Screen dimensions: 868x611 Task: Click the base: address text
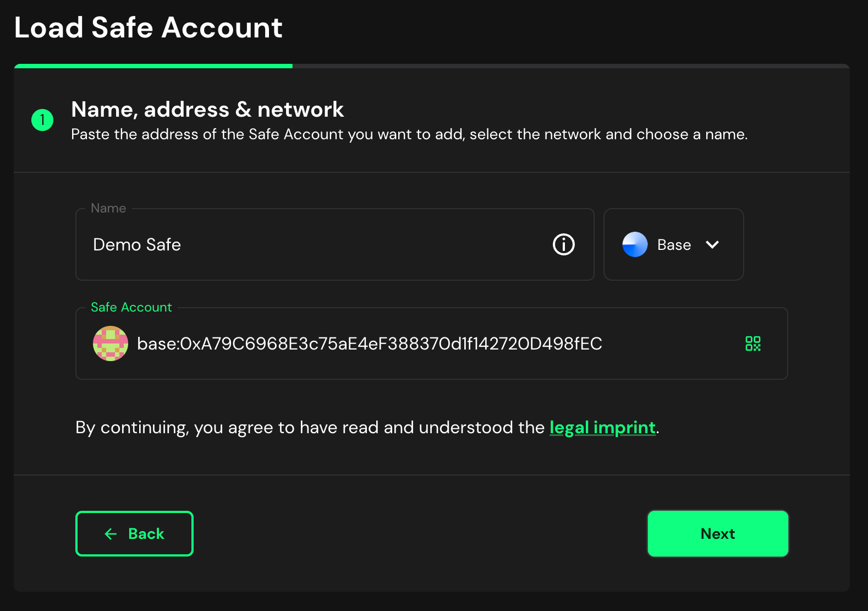point(369,343)
